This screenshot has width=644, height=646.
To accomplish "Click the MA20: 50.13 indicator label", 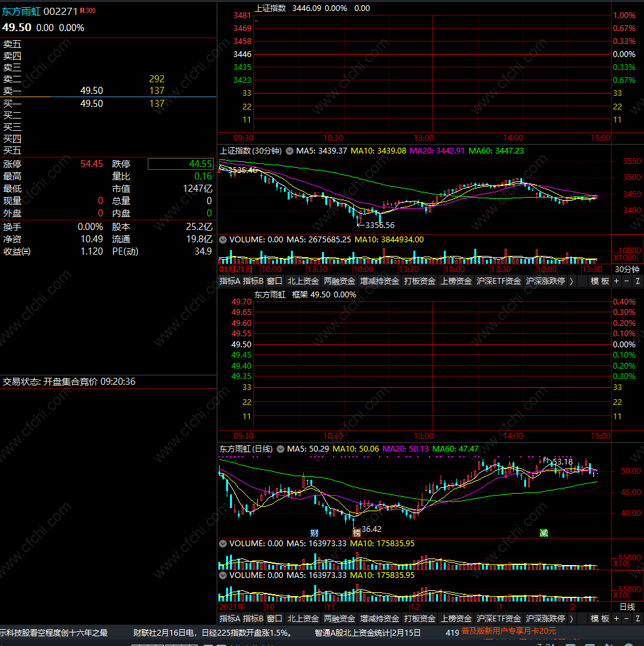I will (x=406, y=449).
